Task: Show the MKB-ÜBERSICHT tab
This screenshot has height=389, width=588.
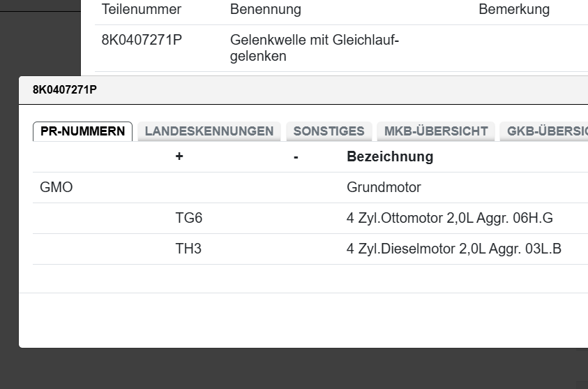Action: coord(436,131)
